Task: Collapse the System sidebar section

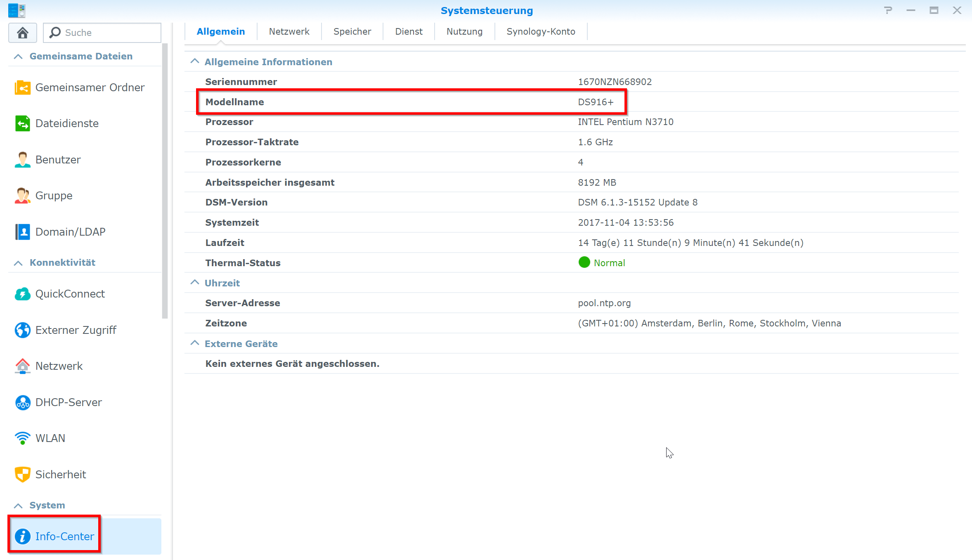Action: 18,506
